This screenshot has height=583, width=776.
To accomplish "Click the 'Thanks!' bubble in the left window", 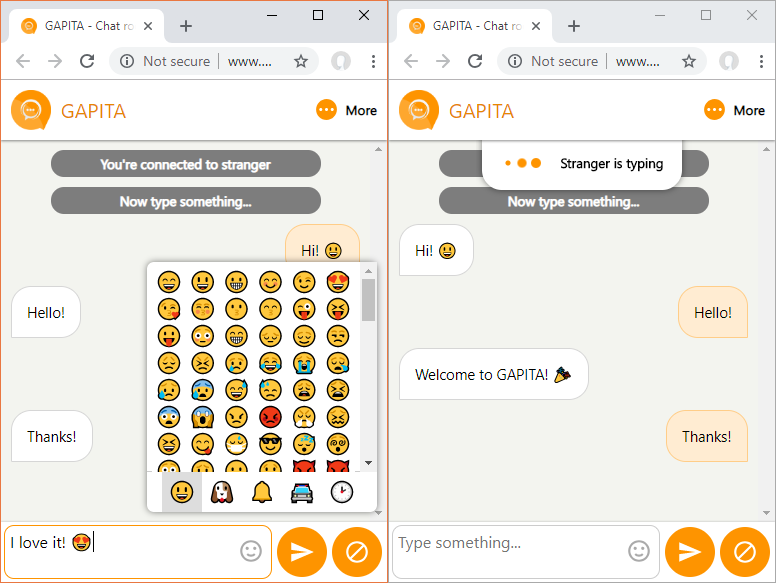I will [x=51, y=436].
